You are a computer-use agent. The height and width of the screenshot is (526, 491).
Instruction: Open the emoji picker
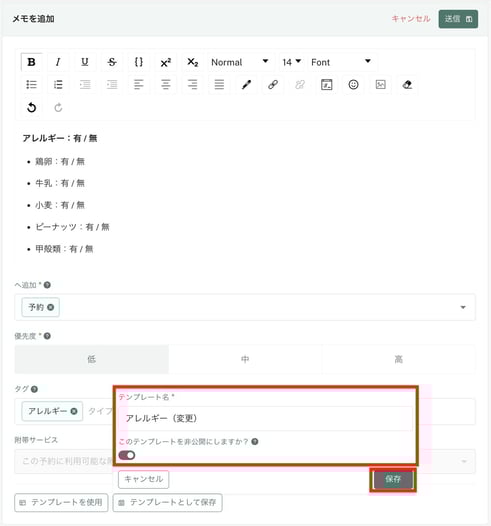coord(353,85)
